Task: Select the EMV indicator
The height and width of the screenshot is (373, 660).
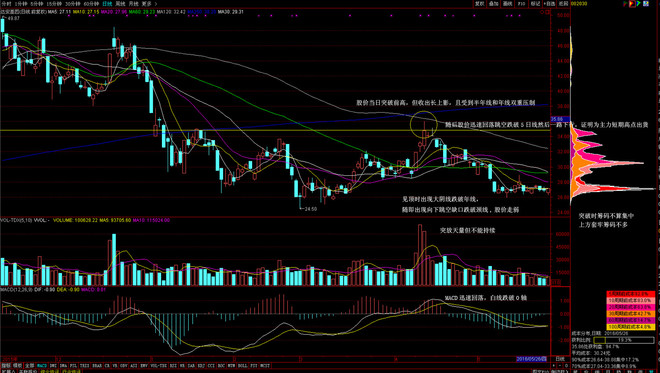Action: point(144,366)
